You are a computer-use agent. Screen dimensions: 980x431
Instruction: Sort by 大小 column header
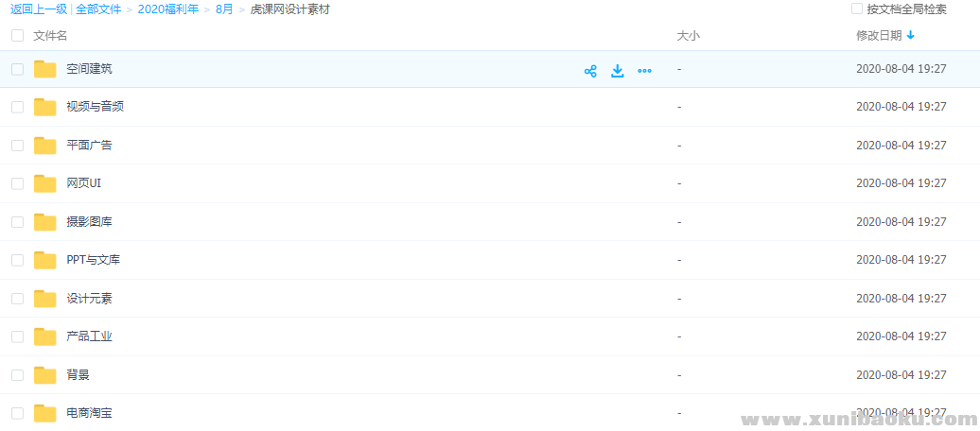tap(688, 36)
